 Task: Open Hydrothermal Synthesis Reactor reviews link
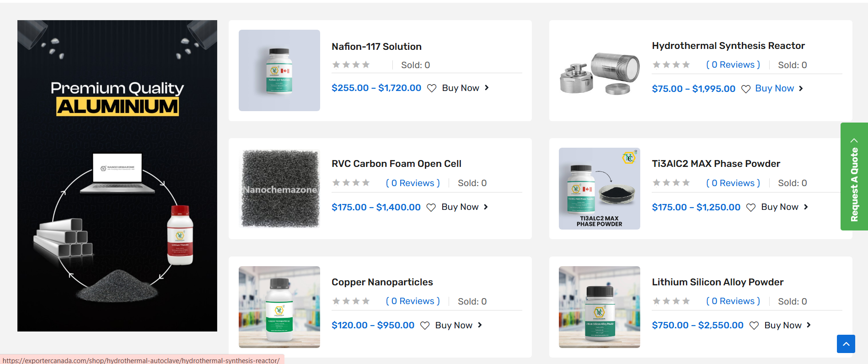(733, 64)
